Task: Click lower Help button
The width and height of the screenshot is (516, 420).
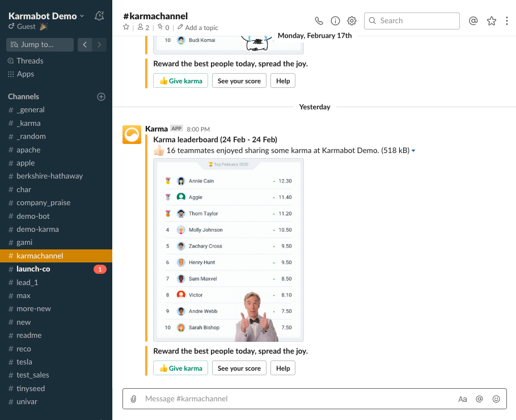Action: (283, 368)
